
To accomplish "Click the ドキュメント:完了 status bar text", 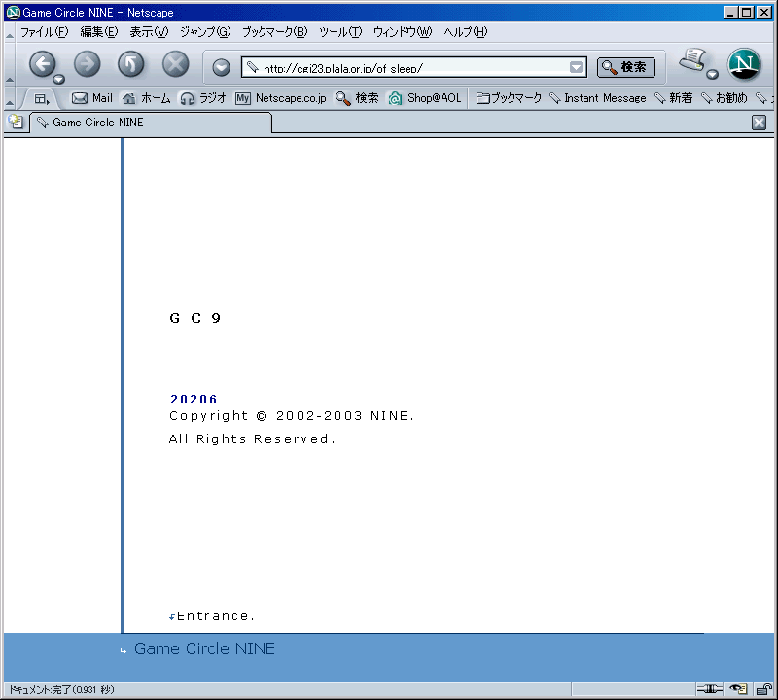I will [61, 690].
